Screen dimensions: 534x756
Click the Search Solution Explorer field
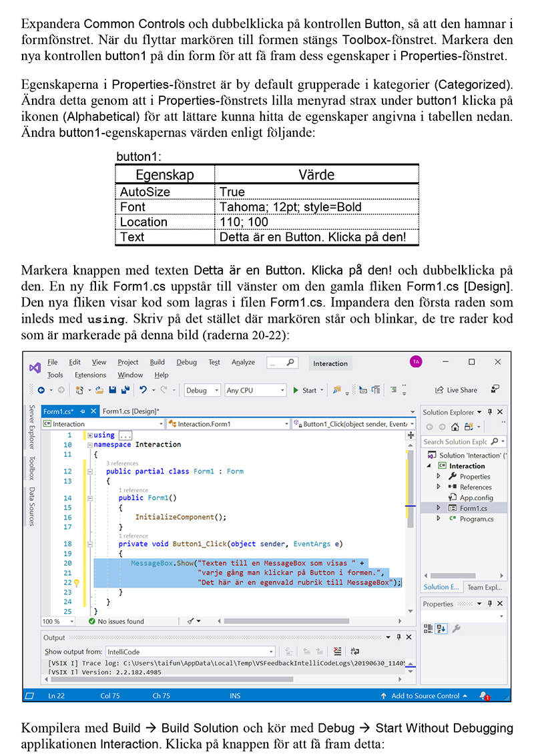click(455, 441)
